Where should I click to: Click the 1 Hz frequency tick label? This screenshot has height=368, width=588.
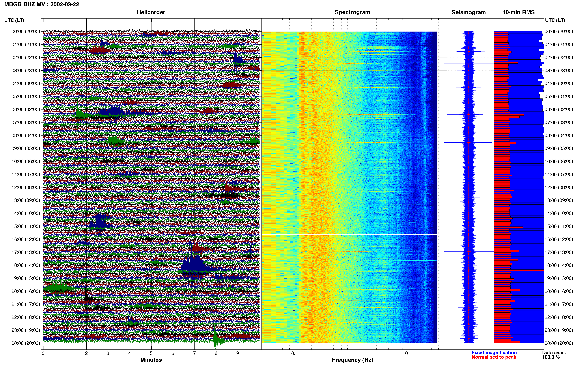click(350, 353)
